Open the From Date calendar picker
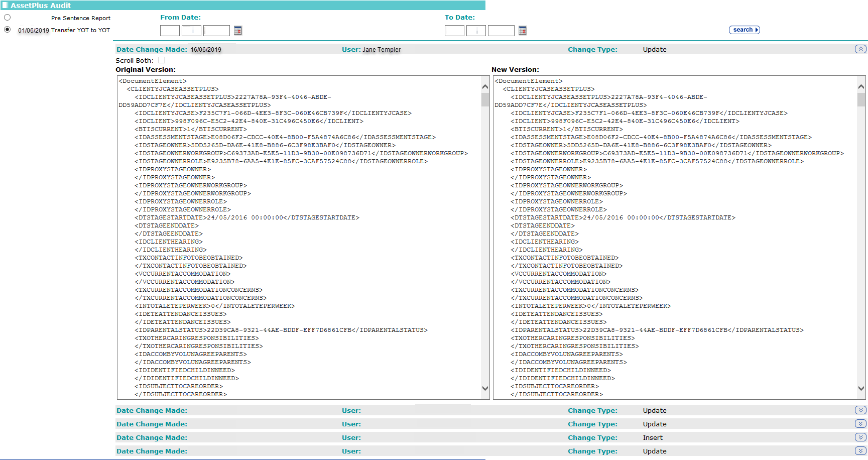 coord(238,31)
